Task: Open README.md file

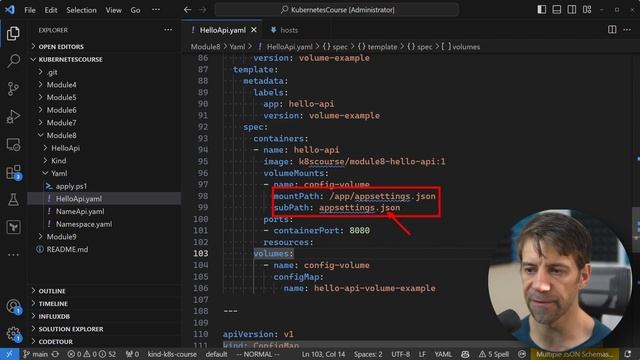Action: (104, 249)
